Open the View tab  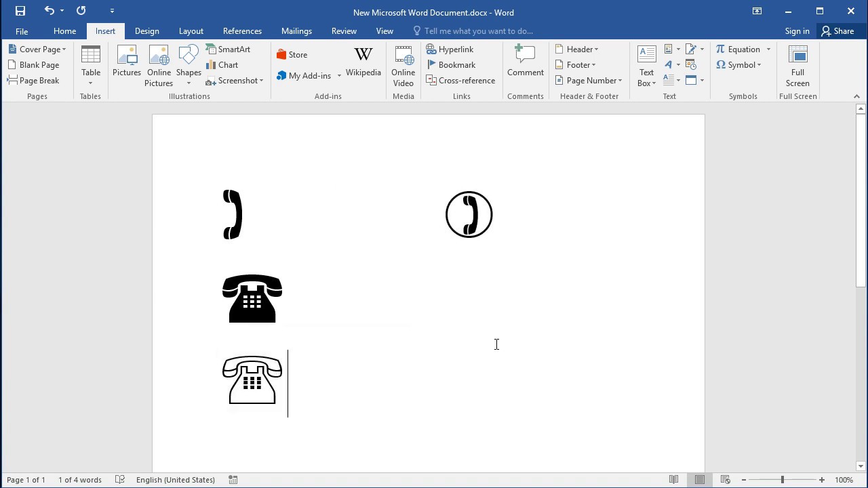[x=384, y=31]
